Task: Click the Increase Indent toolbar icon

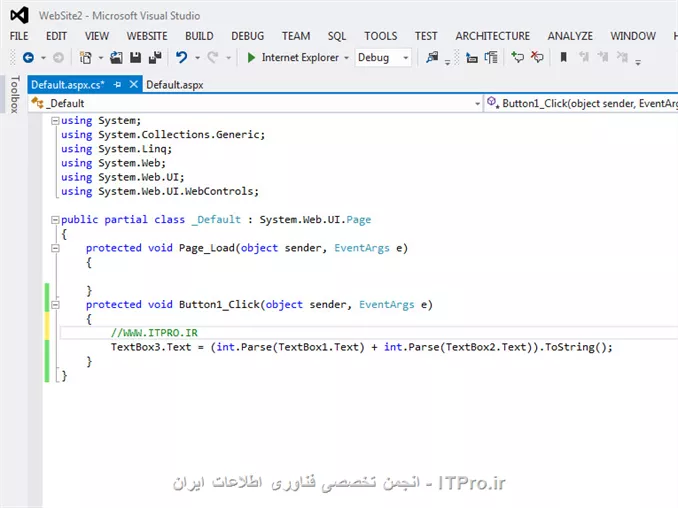Action: point(491,58)
